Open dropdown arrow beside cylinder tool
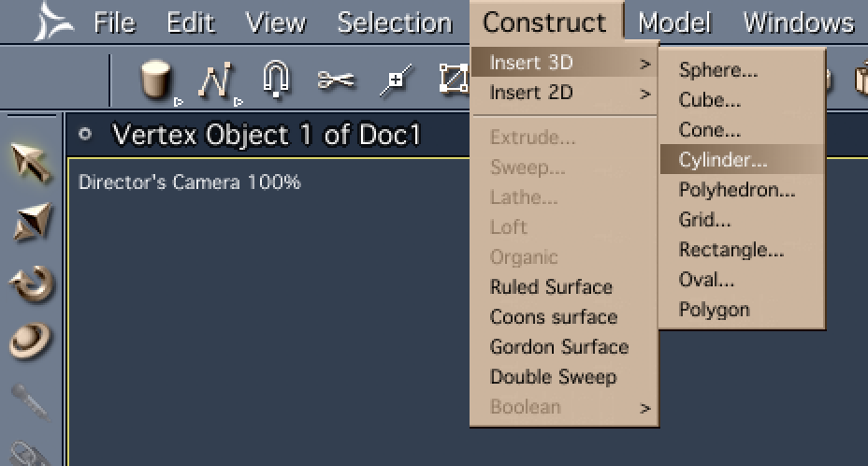Screen dimensions: 868x466 pos(179,97)
